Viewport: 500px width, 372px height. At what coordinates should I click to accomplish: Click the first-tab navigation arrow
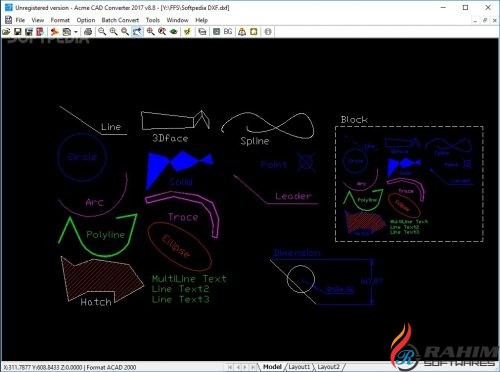coord(230,367)
